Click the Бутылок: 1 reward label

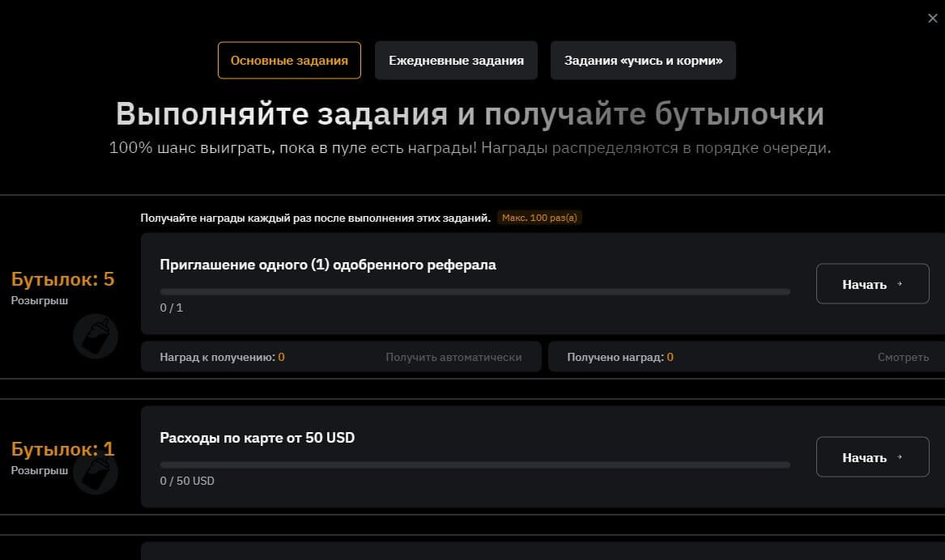click(62, 449)
